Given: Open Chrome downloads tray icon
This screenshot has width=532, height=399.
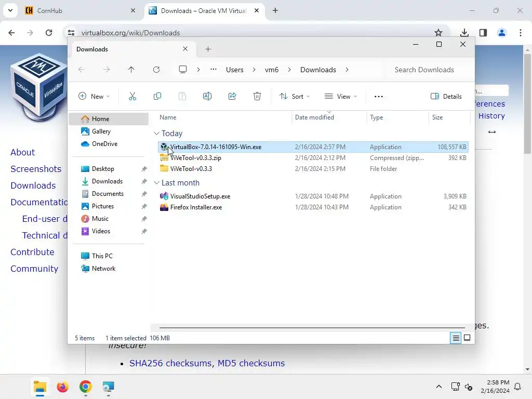Looking at the screenshot, I should point(464,33).
